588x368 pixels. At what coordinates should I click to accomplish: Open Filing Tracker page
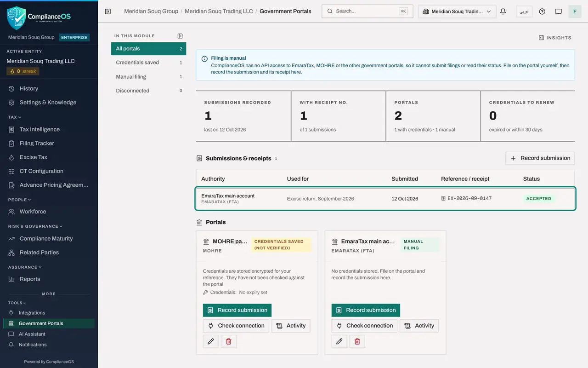tap(49, 143)
